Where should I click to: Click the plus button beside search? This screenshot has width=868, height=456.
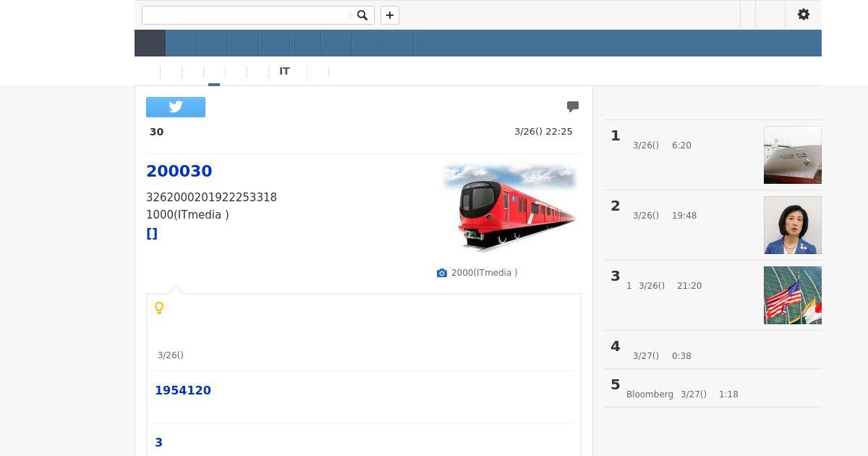click(390, 15)
